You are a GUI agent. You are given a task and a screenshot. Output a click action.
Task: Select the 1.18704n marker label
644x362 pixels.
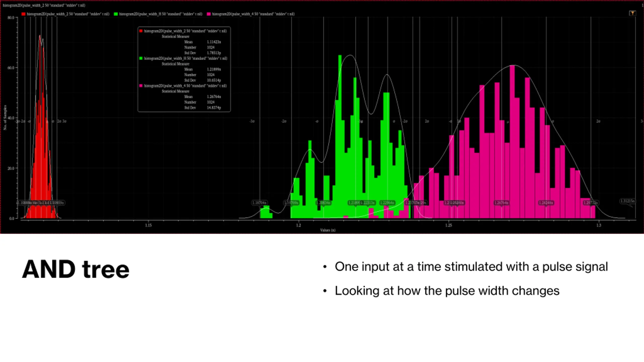[x=259, y=203]
